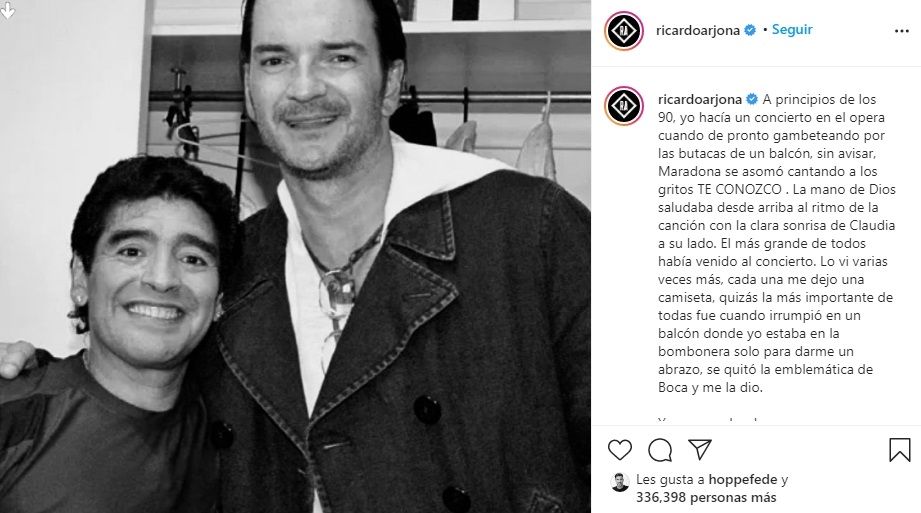Open the ricardoarjona avatar beside the caption
Image resolution: width=921 pixels, height=513 pixels.
click(x=624, y=106)
